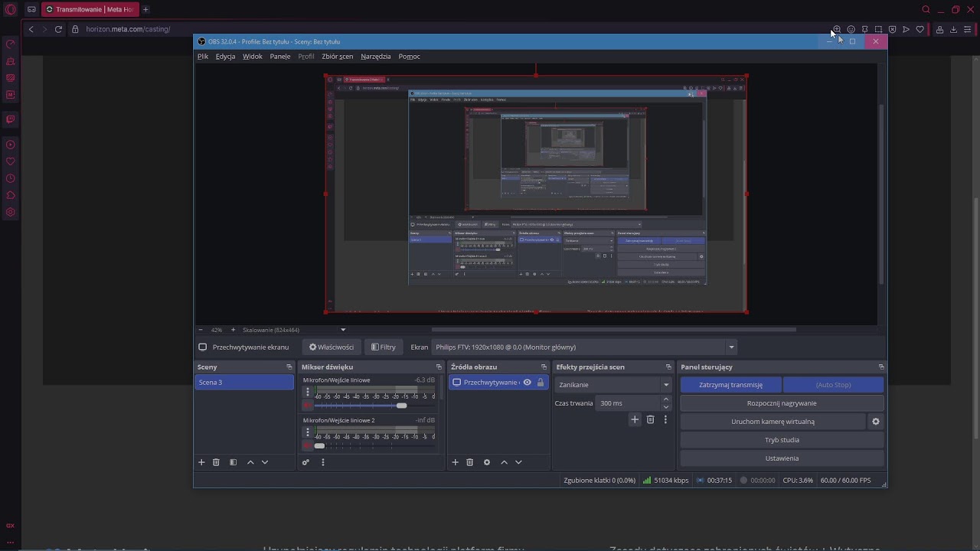Hide the Przechwytywanie ekranu source
Screen dimensions: 980x551
[527, 383]
